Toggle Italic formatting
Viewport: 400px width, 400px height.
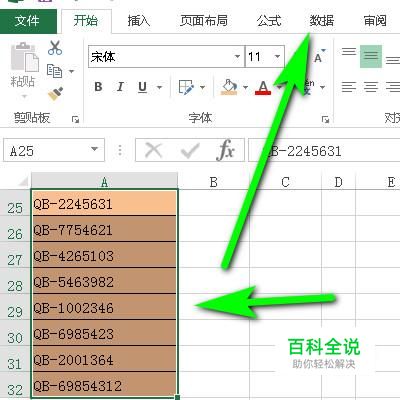120,87
